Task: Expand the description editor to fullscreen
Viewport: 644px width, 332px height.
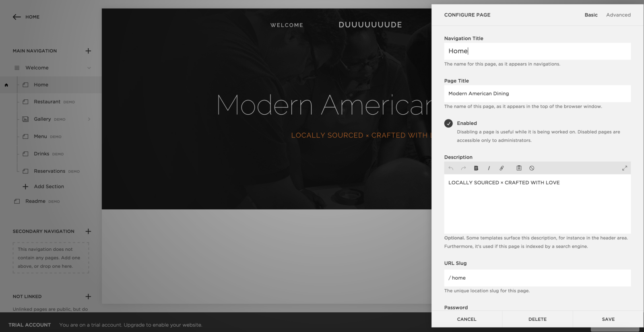Action: (x=625, y=168)
